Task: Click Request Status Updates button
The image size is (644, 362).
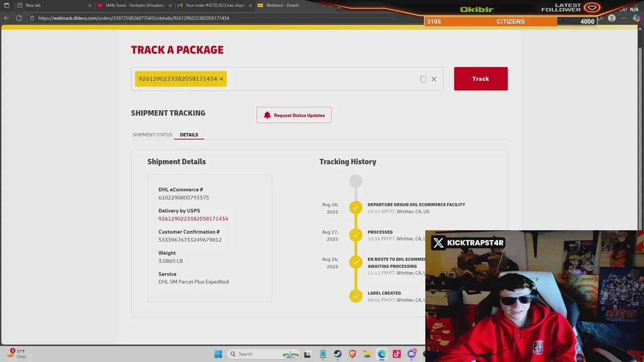Action: (294, 115)
